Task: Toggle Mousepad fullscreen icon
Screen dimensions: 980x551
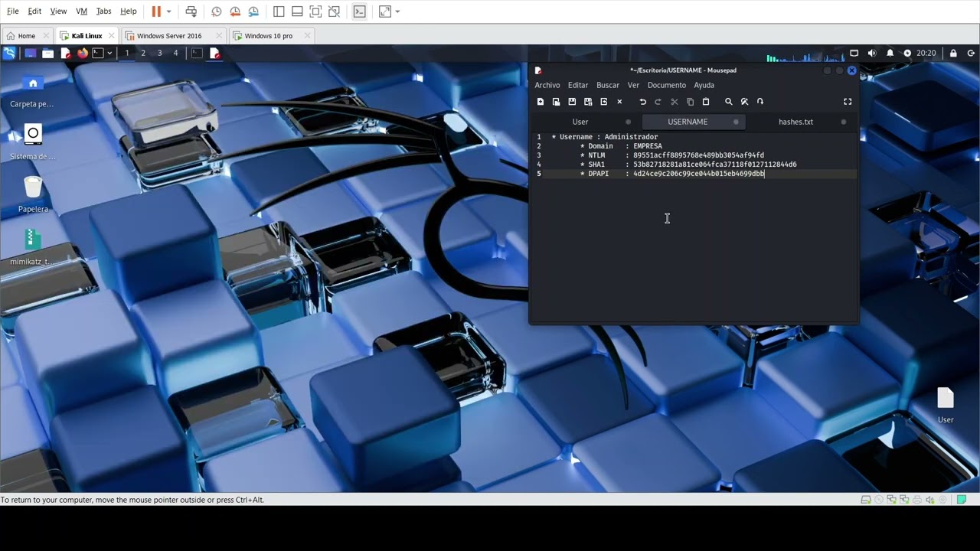Action: (848, 102)
